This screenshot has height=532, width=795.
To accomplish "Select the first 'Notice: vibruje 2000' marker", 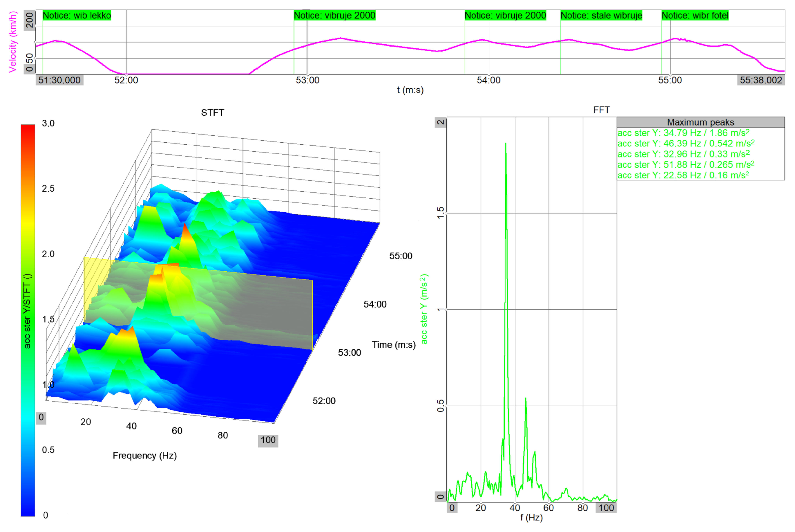I will [x=334, y=16].
